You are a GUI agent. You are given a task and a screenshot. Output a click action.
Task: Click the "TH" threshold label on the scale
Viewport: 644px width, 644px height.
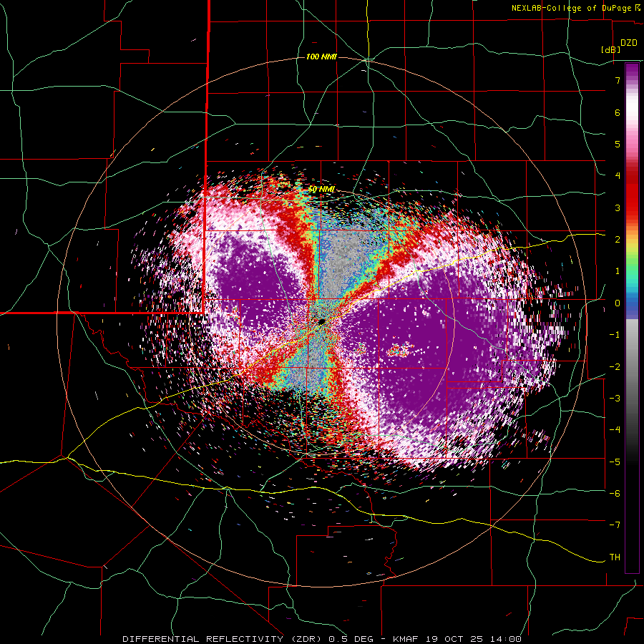(615, 557)
